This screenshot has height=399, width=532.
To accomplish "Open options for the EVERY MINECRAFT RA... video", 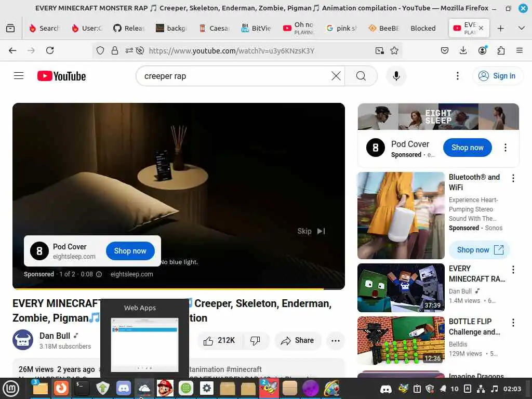I will pyautogui.click(x=513, y=270).
